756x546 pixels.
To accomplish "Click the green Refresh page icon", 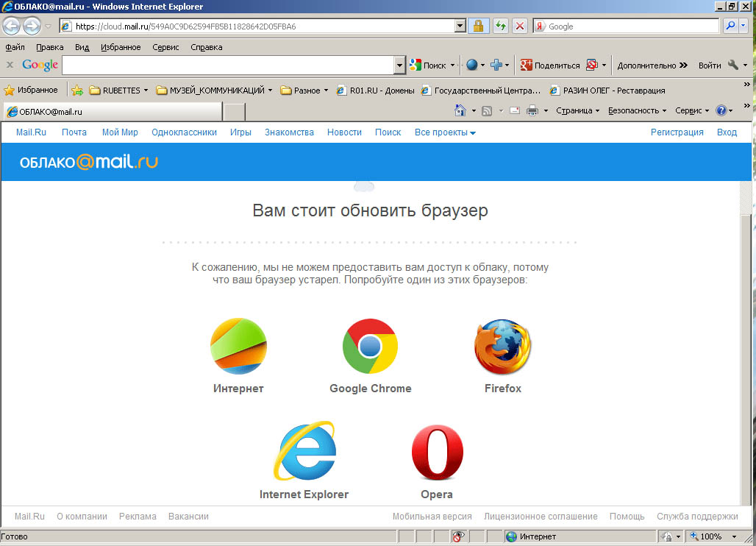I will (x=501, y=26).
